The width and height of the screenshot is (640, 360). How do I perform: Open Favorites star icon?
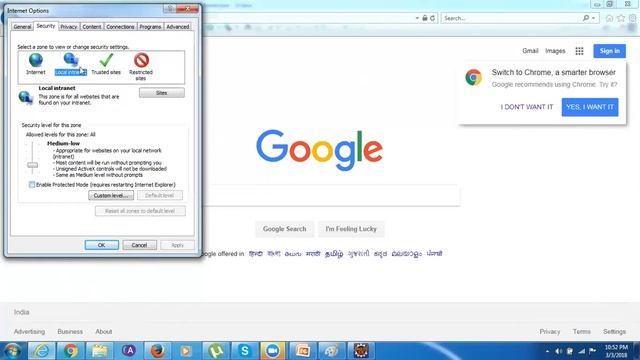pyautogui.click(x=621, y=18)
